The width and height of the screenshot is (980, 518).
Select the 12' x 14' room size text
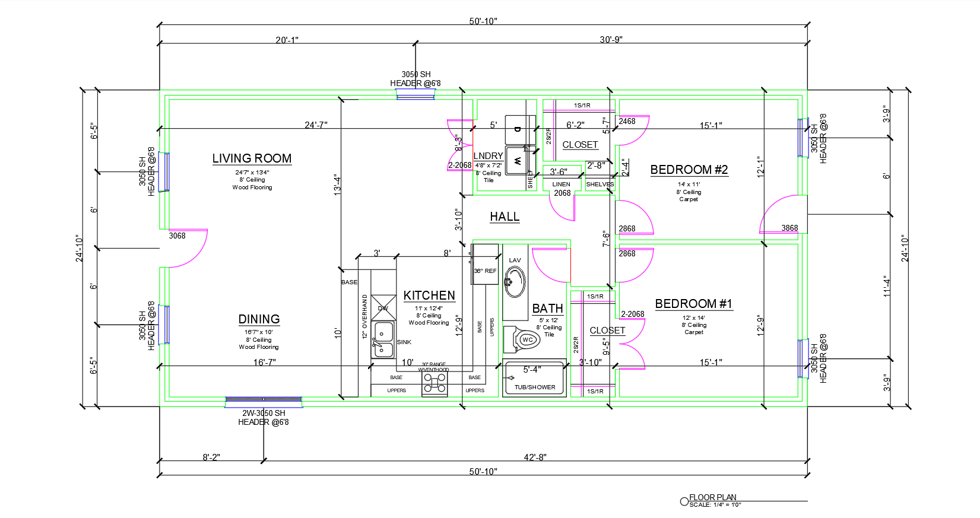point(693,318)
